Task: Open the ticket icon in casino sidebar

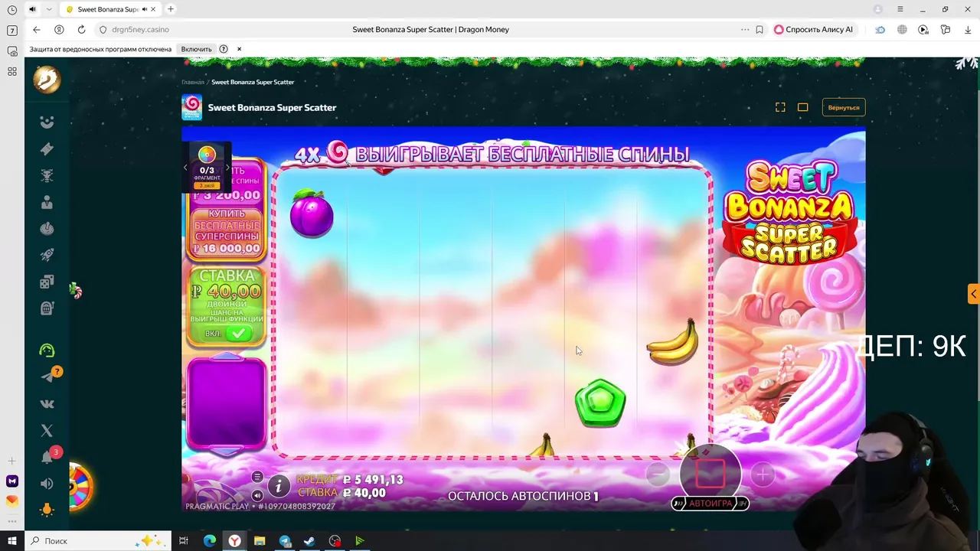Action: coord(47,149)
